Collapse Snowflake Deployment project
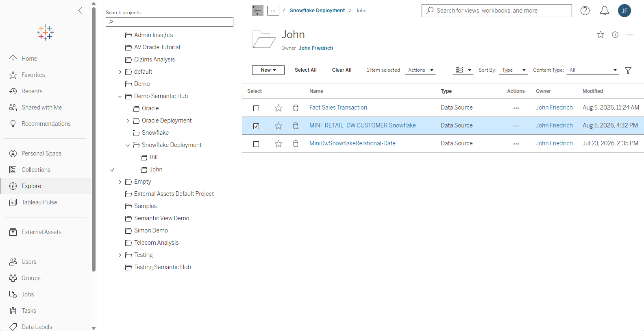 click(128, 145)
